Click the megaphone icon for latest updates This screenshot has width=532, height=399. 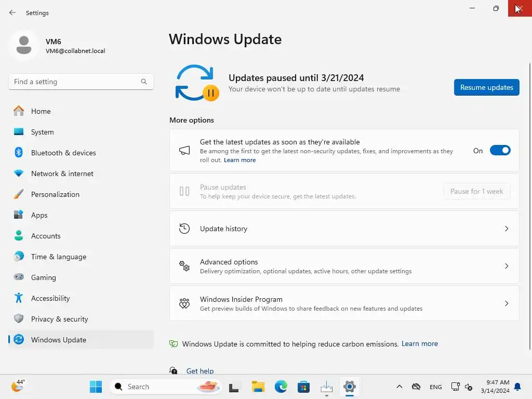[x=184, y=150]
